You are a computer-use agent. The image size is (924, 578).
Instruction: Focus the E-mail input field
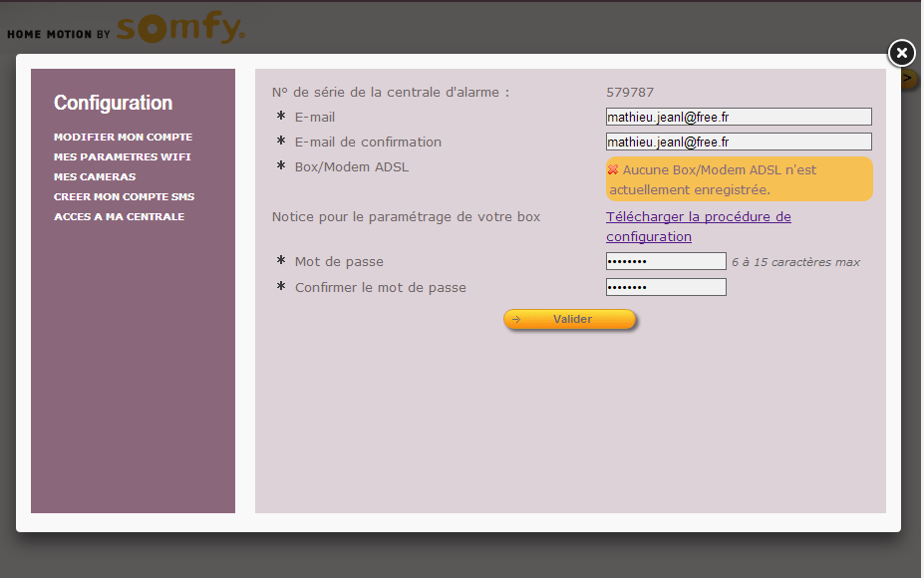(738, 117)
